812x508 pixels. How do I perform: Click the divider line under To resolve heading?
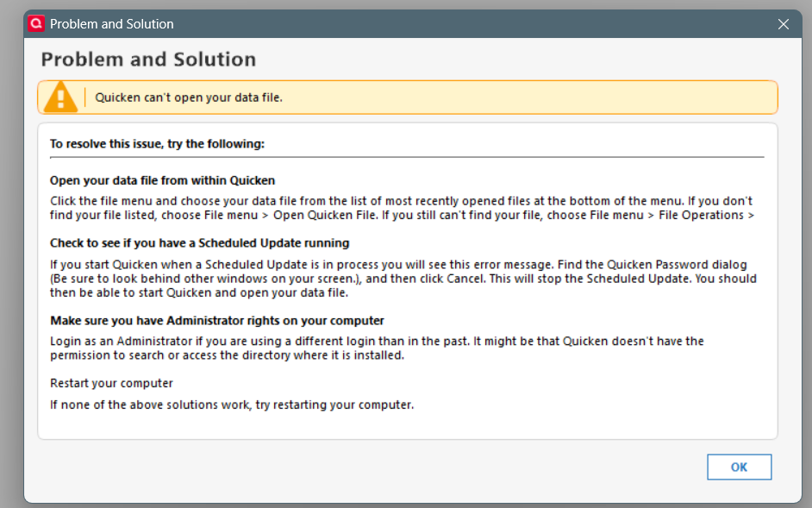tap(407, 157)
